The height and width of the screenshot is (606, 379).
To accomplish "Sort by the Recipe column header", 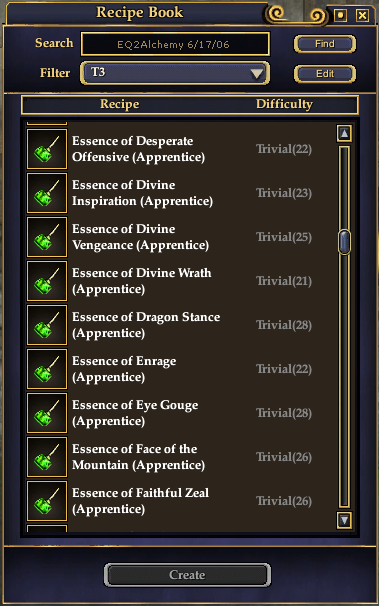I will (x=119, y=104).
